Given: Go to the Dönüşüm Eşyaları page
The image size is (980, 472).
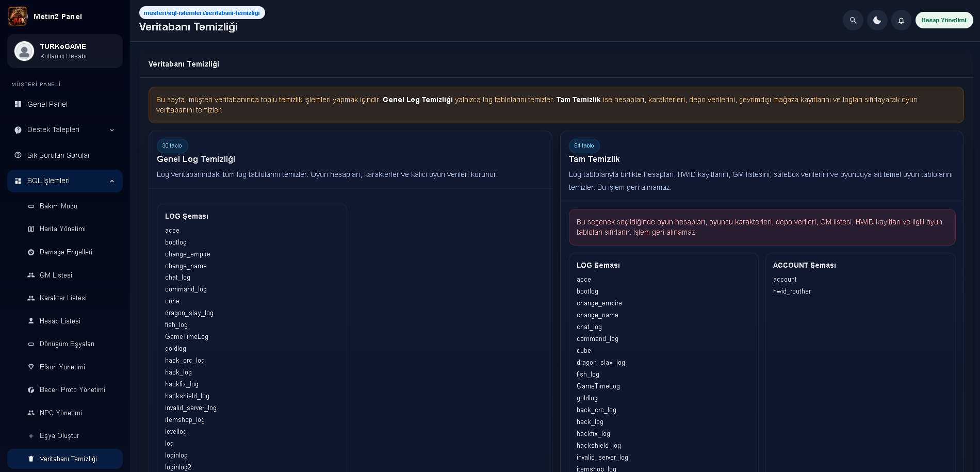Looking at the screenshot, I should 65,344.
